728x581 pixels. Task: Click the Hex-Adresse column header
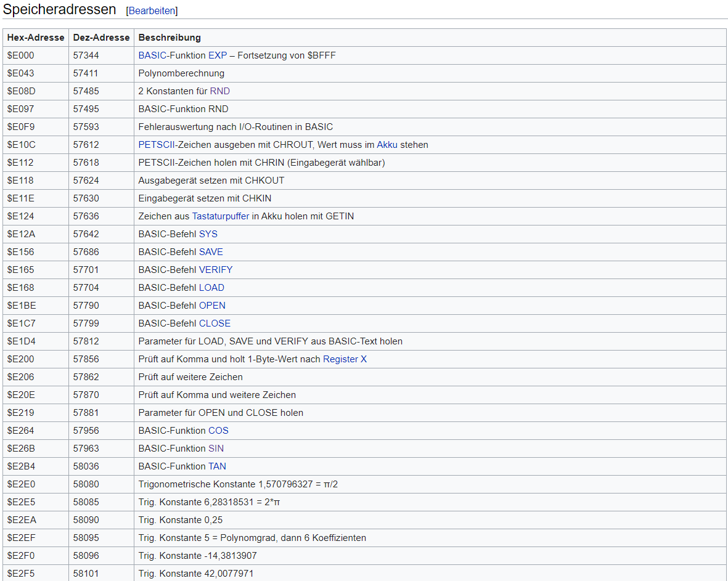coord(36,38)
